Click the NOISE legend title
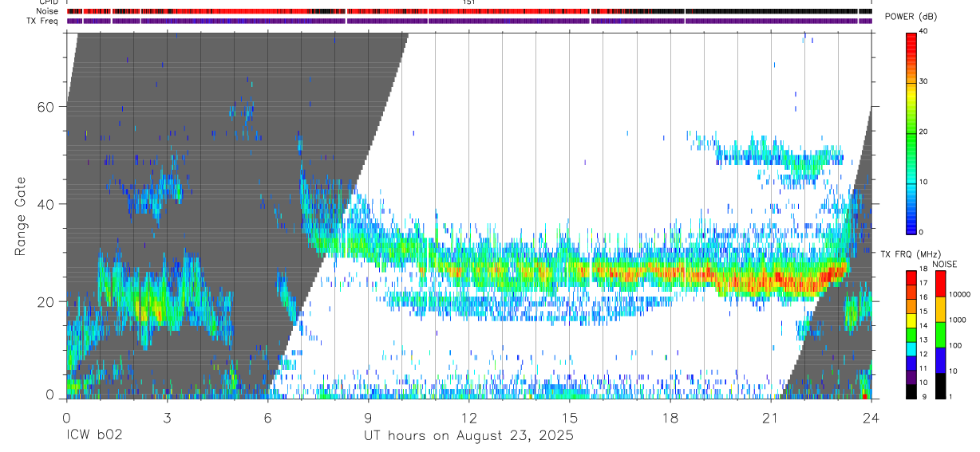 click(x=945, y=264)
